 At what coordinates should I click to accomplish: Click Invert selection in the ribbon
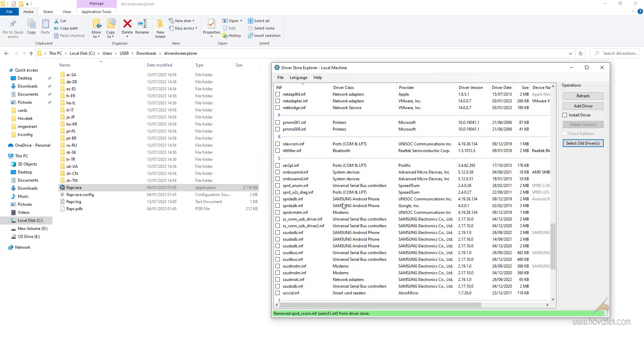264,36
